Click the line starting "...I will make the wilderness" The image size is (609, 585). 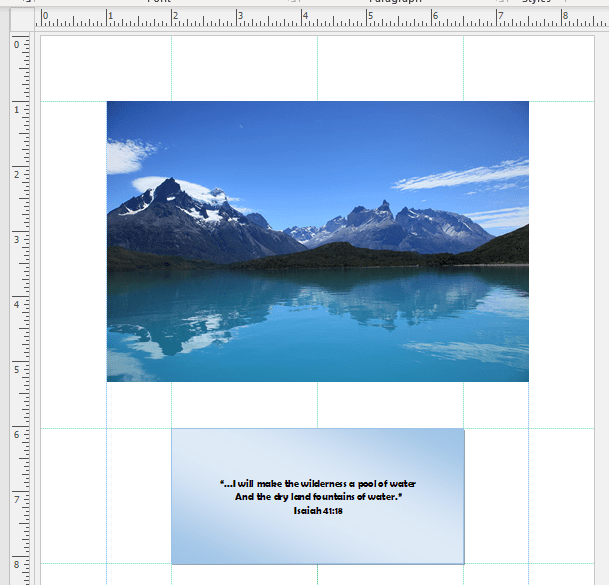pos(317,483)
